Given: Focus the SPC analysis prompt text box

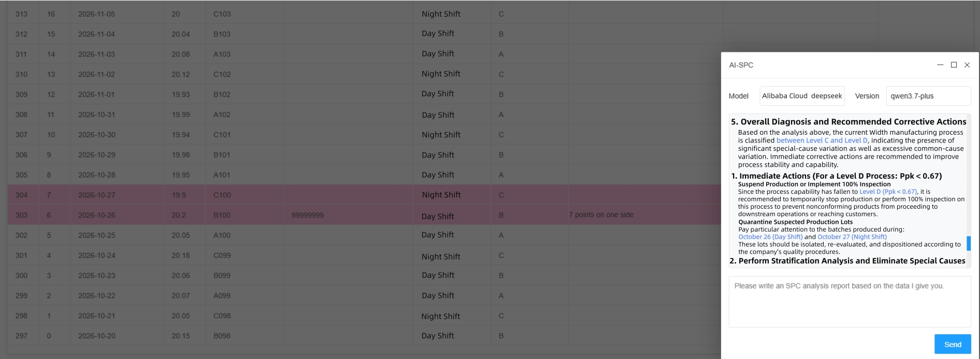Looking at the screenshot, I should (850, 301).
